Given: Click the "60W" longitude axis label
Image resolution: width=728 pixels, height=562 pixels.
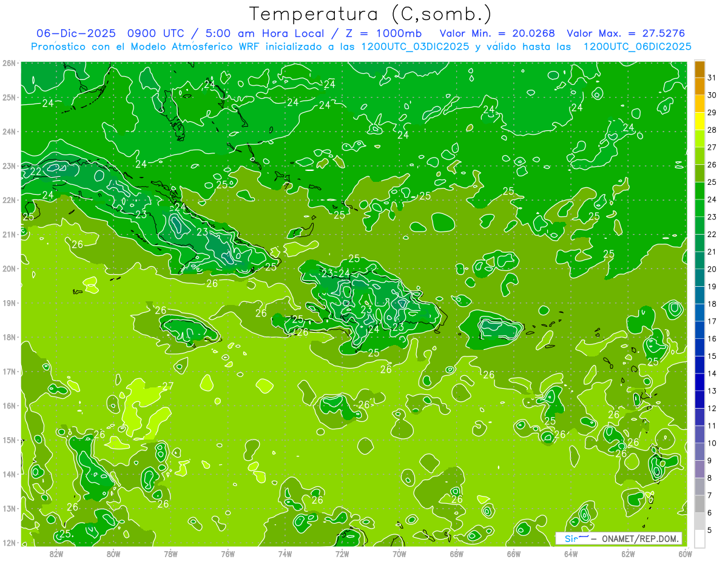Looking at the screenshot, I should [685, 554].
